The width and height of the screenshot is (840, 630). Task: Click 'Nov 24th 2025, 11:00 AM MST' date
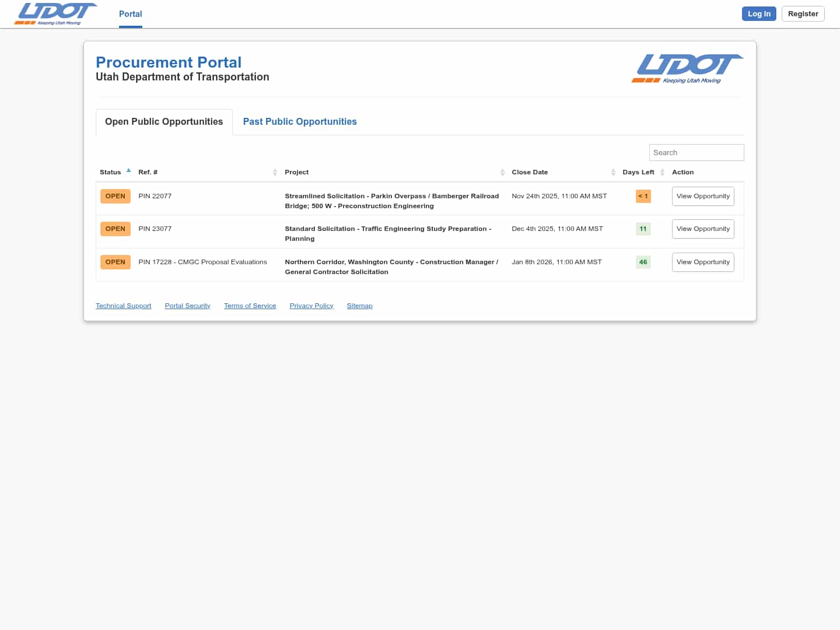click(x=559, y=196)
